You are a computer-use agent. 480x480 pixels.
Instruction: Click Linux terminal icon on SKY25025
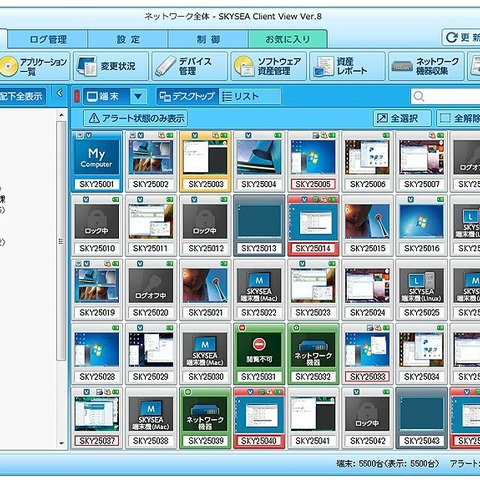click(x=421, y=281)
